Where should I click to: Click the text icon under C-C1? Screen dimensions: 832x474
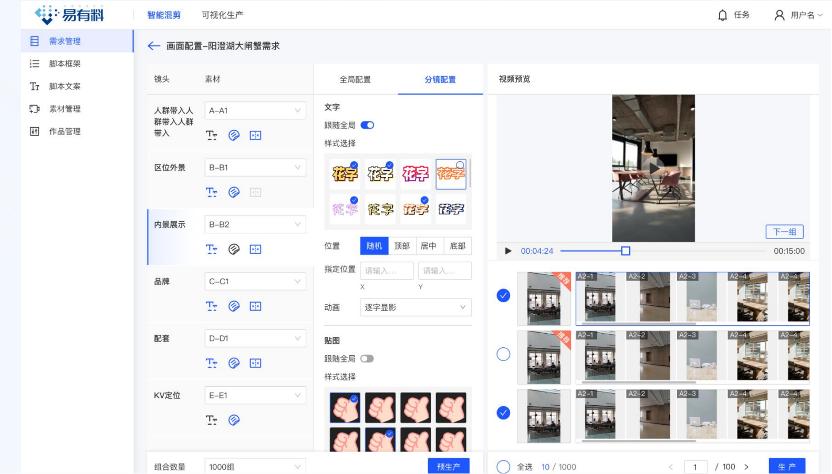(211, 306)
